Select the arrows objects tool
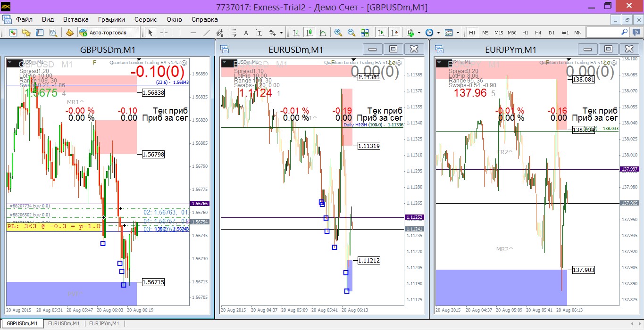This screenshot has height=330, width=644. point(272,33)
